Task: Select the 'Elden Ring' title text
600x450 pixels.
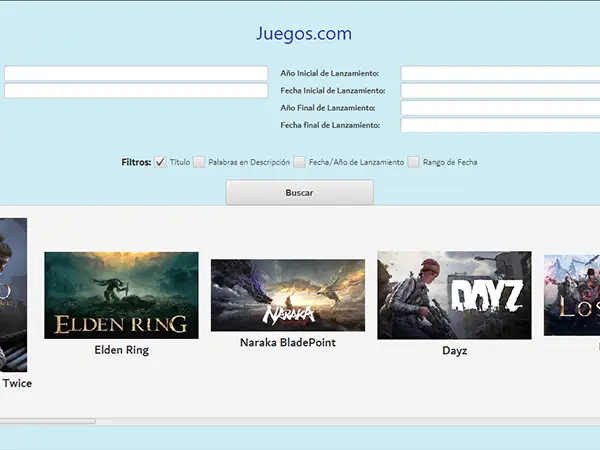Action: click(x=122, y=350)
